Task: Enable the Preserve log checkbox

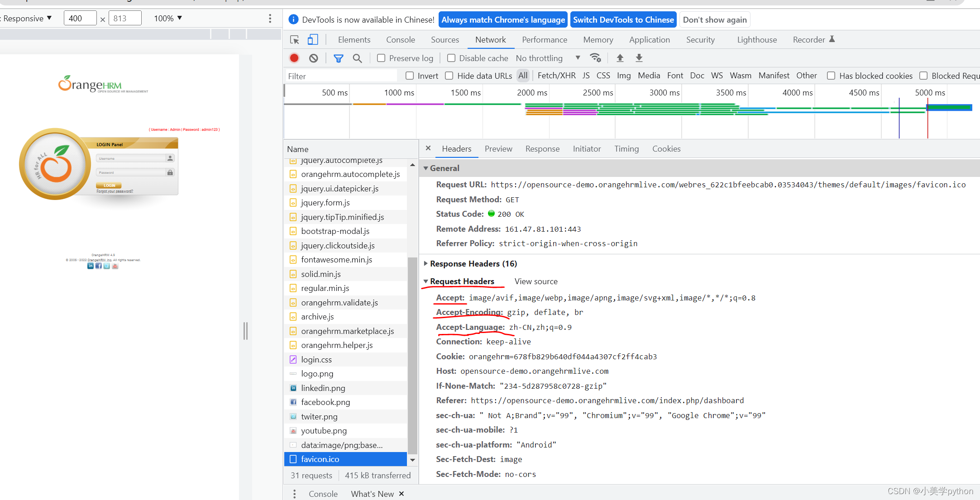Action: tap(381, 58)
